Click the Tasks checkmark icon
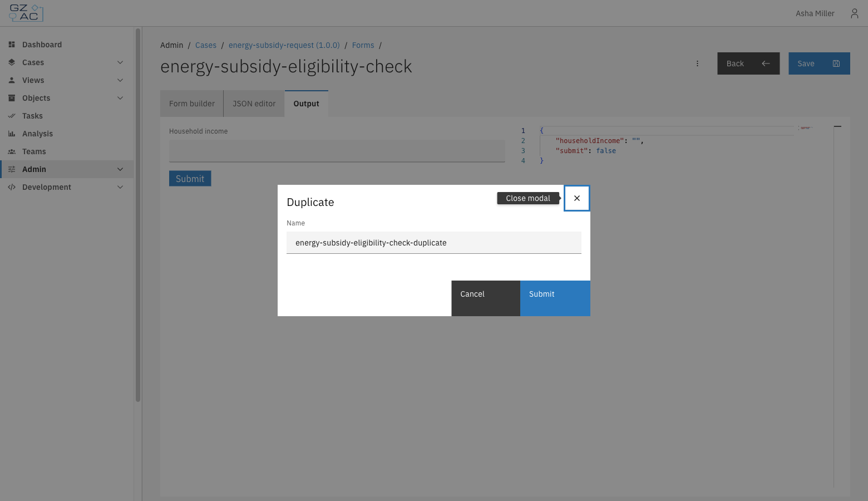This screenshot has height=501, width=868. (x=12, y=116)
